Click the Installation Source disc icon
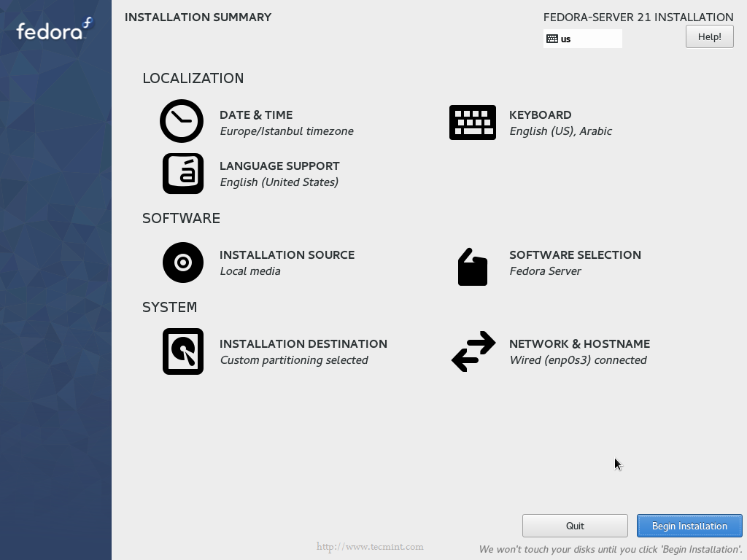This screenshot has width=747, height=560. pos(183,262)
